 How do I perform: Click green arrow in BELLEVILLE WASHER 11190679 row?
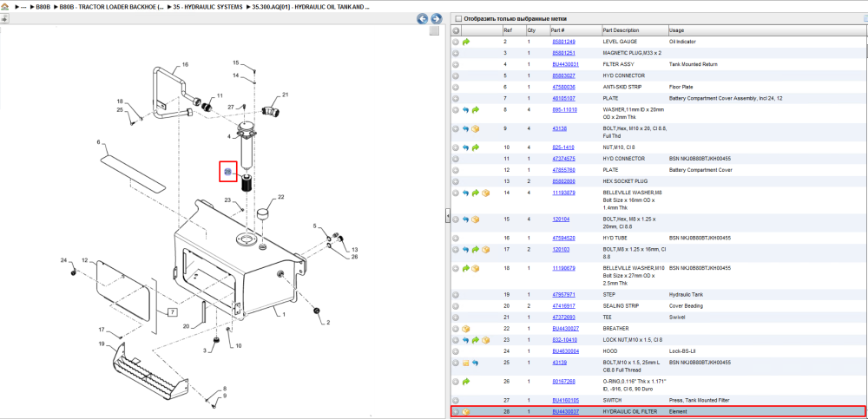pyautogui.click(x=465, y=268)
